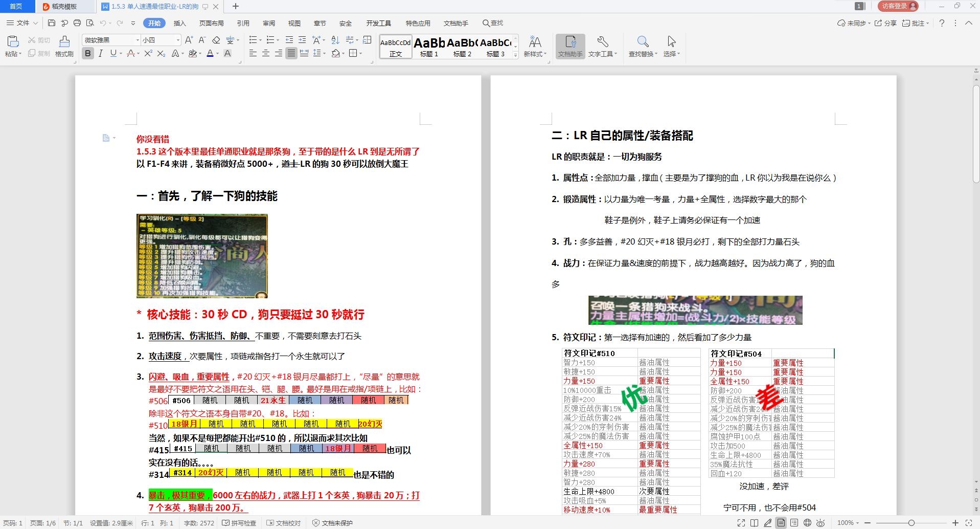Viewport: 980px width, 529px height.
Task: Open zoom percentage 100% dropdown
Action: pos(848,523)
